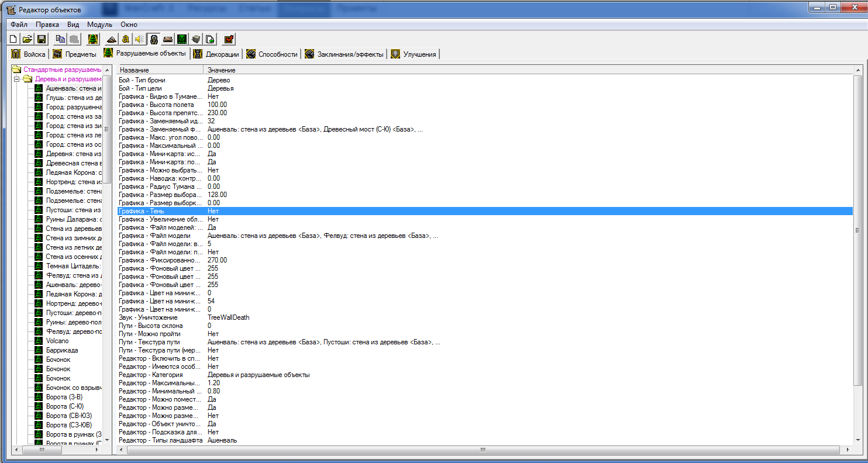The image size is (868, 463).
Task: Open the AI Editor green face icon
Action: coord(182,39)
